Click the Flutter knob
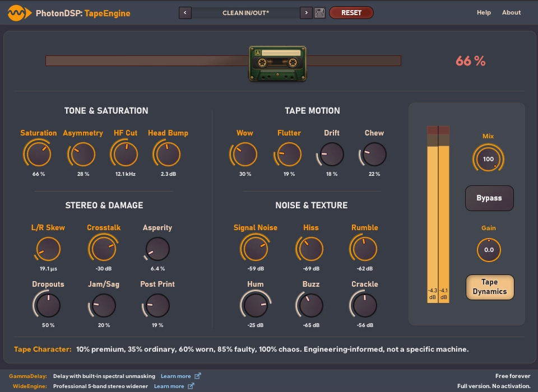The height and width of the screenshot is (392, 538). pos(289,155)
